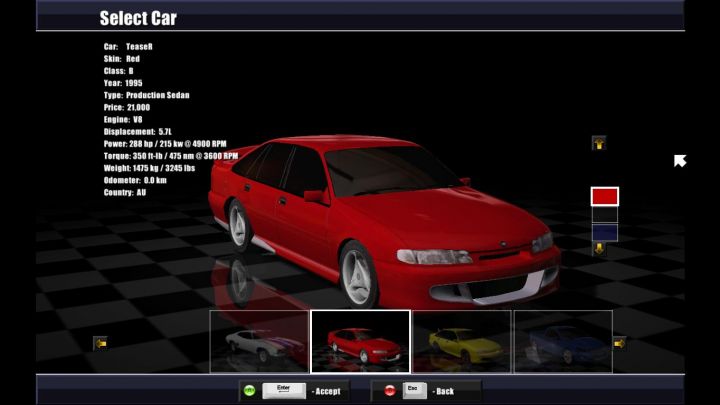Click the red Back indicator light
Image resolution: width=720 pixels, height=405 pixels.
click(387, 390)
